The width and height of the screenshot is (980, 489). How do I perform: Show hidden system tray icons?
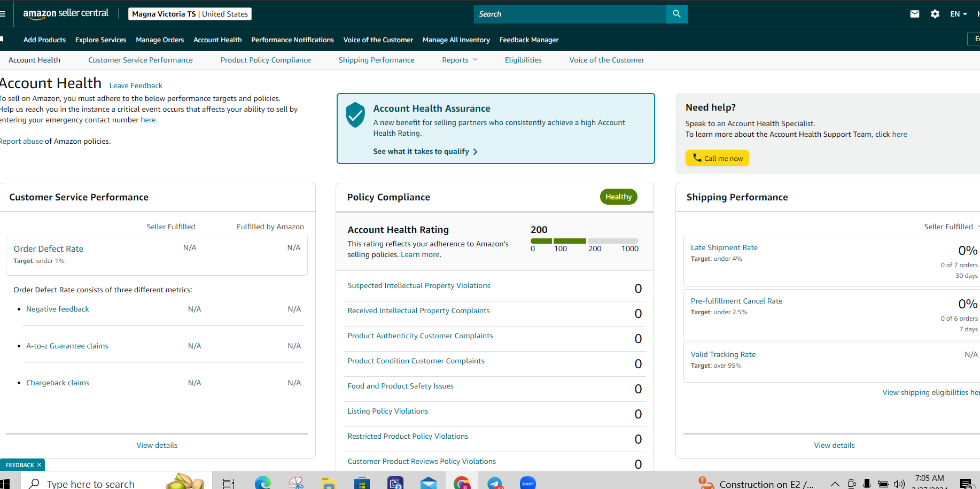(835, 484)
